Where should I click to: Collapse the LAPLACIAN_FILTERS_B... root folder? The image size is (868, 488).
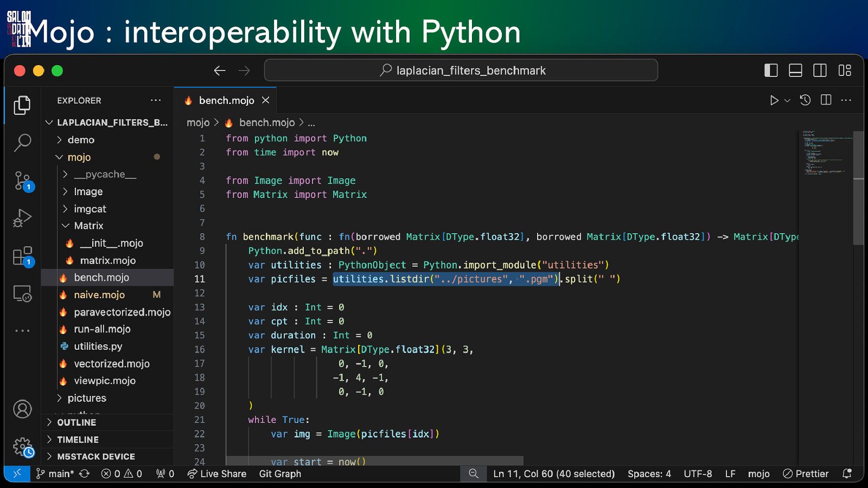(x=107, y=123)
